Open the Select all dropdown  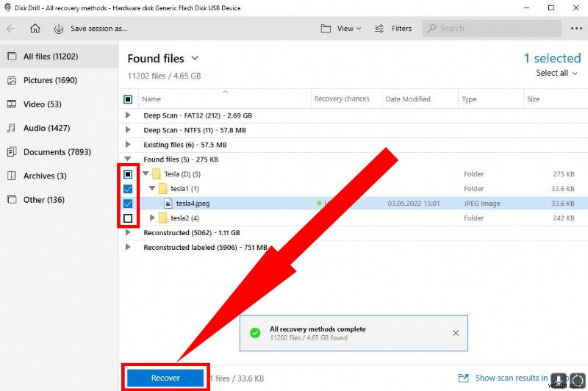pos(557,73)
